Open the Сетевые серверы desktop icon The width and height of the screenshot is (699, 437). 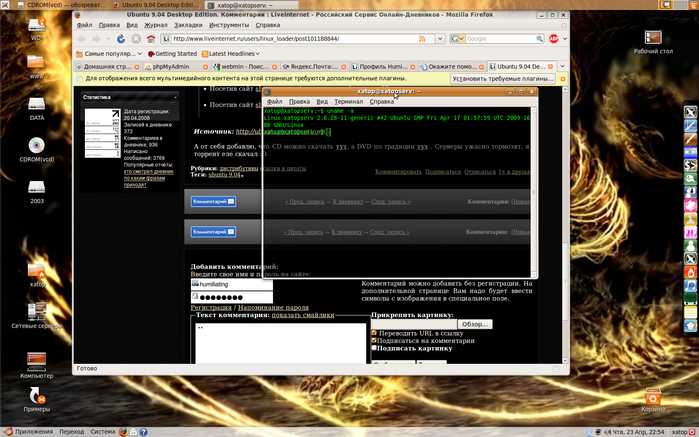click(37, 316)
